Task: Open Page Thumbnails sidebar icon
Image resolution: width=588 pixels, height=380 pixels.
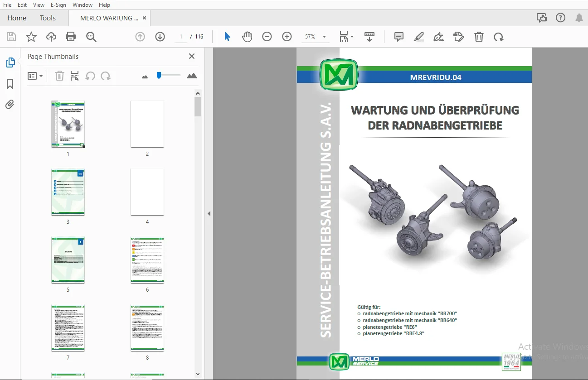Action: (10, 63)
